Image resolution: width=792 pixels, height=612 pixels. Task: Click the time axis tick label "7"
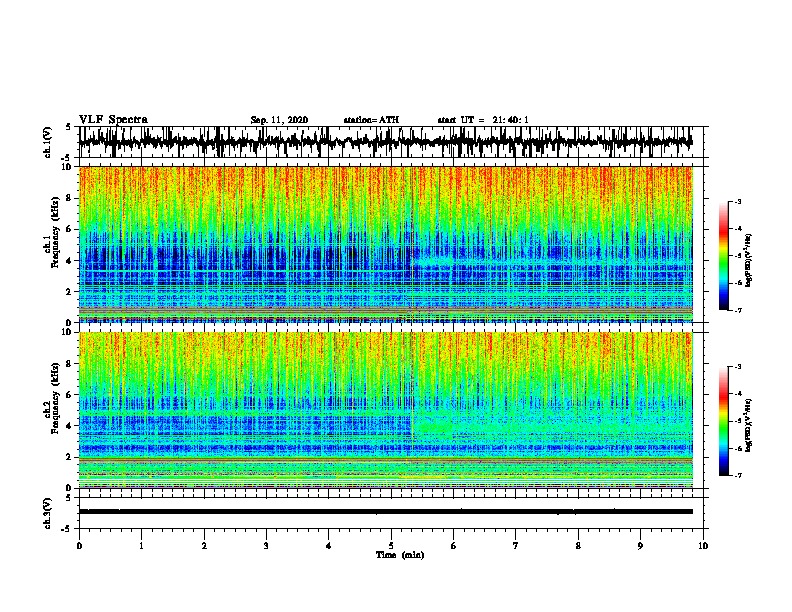516,546
